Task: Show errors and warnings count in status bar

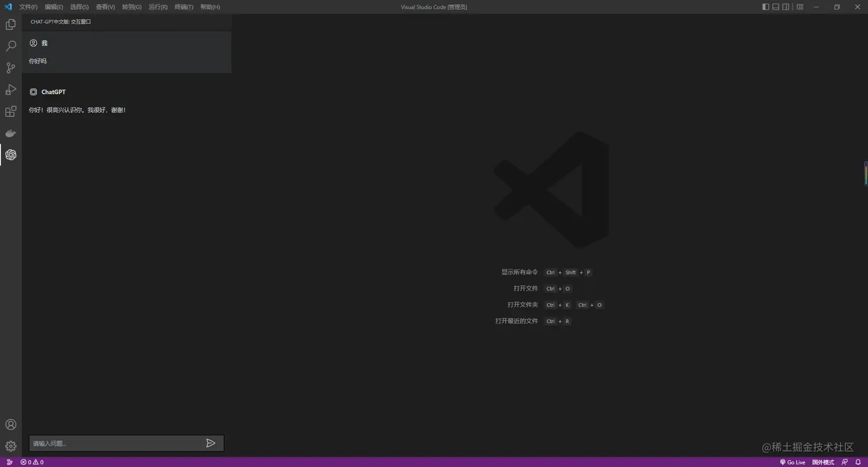Action: coord(32,462)
